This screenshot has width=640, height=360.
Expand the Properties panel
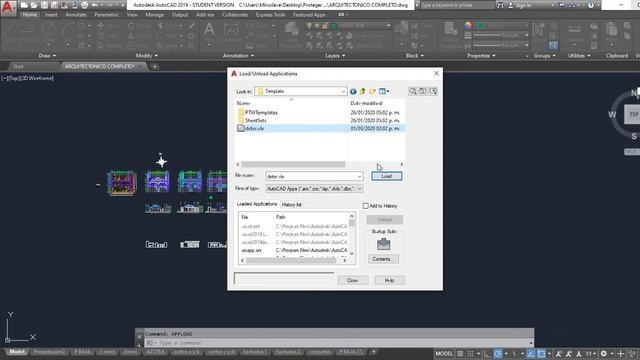tap(481, 56)
